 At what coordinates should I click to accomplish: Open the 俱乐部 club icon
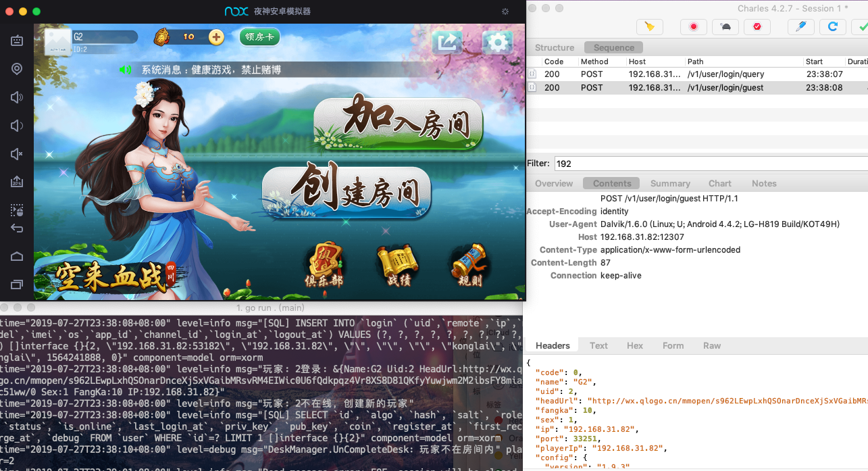325,264
